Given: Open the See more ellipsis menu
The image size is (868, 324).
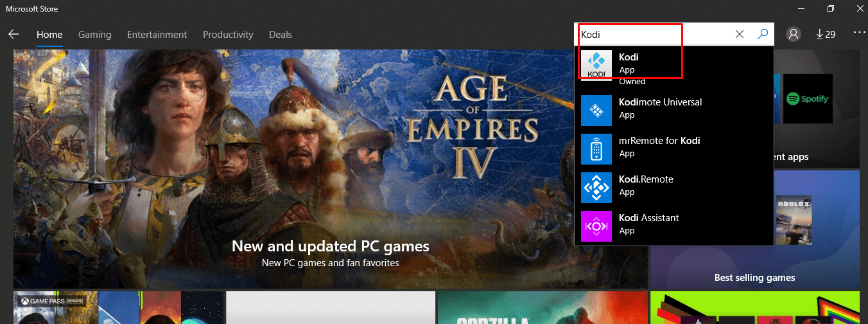Looking at the screenshot, I should tap(859, 32).
